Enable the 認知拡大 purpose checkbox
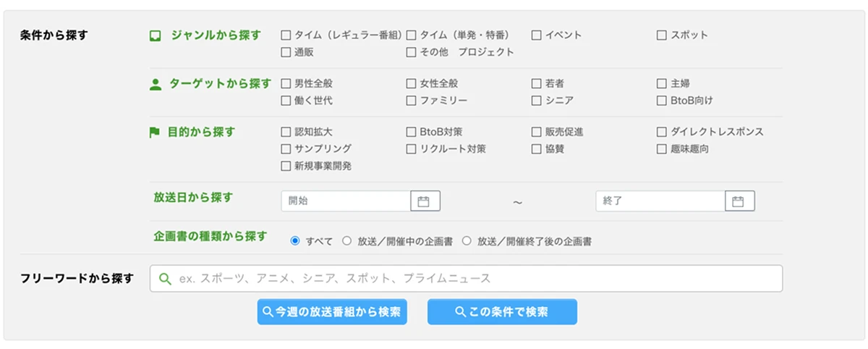868x349 pixels. click(x=286, y=132)
